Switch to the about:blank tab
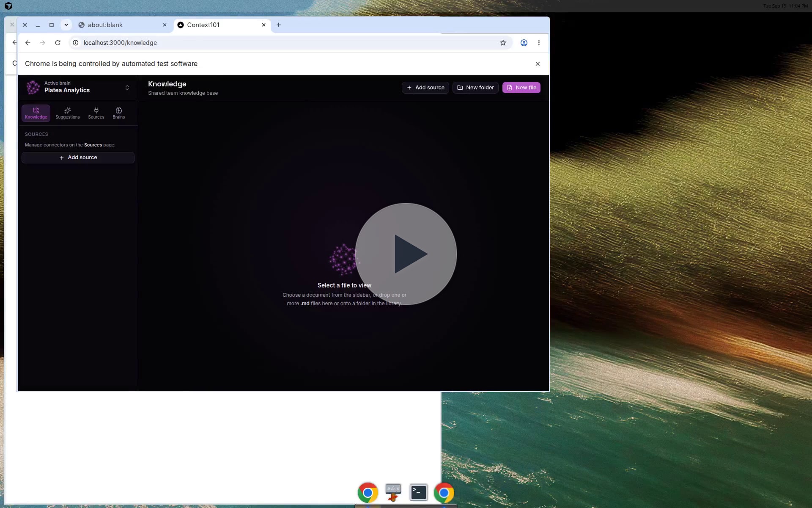The width and height of the screenshot is (812, 508). click(x=123, y=25)
